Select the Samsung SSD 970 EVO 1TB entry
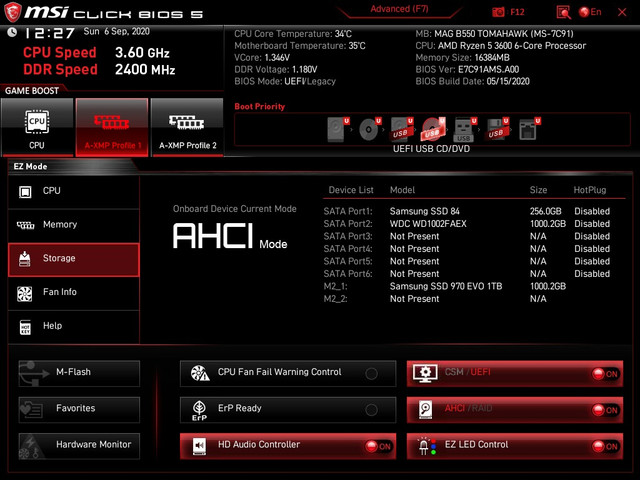 click(446, 286)
